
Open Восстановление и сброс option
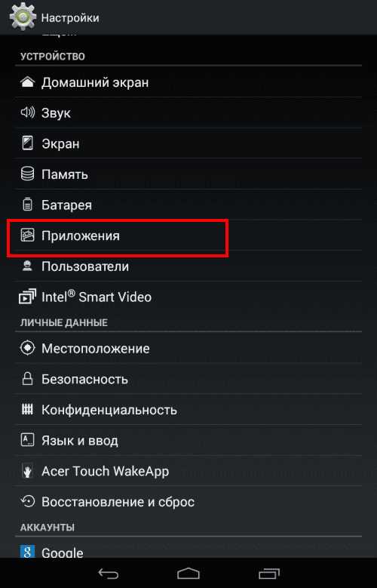[x=188, y=501]
